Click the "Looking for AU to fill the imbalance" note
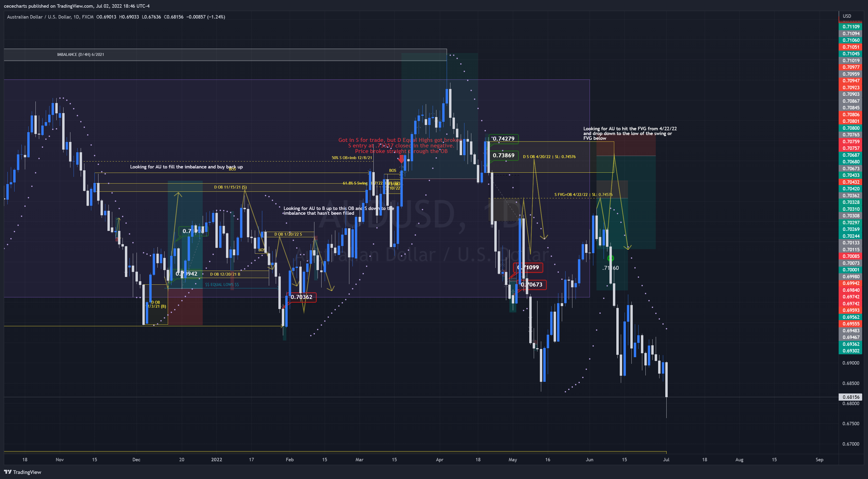The image size is (868, 479). coord(186,167)
